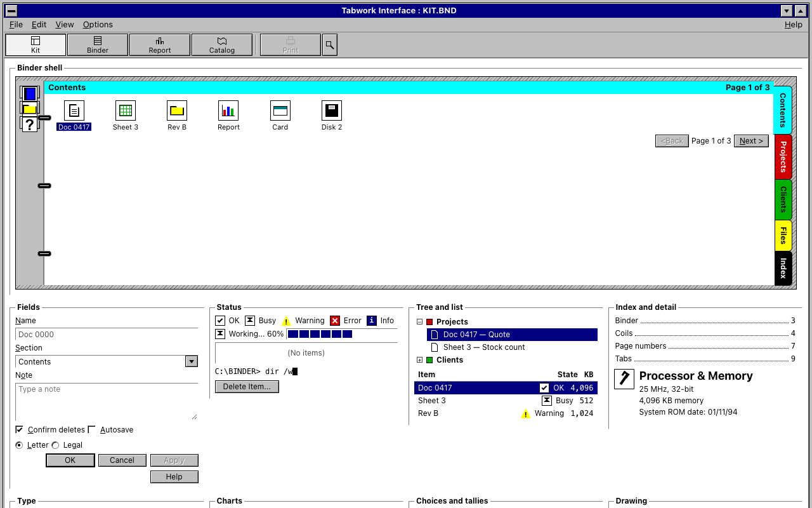812x508 pixels.
Task: Click the magnifier search toolbar icon
Action: [x=329, y=45]
